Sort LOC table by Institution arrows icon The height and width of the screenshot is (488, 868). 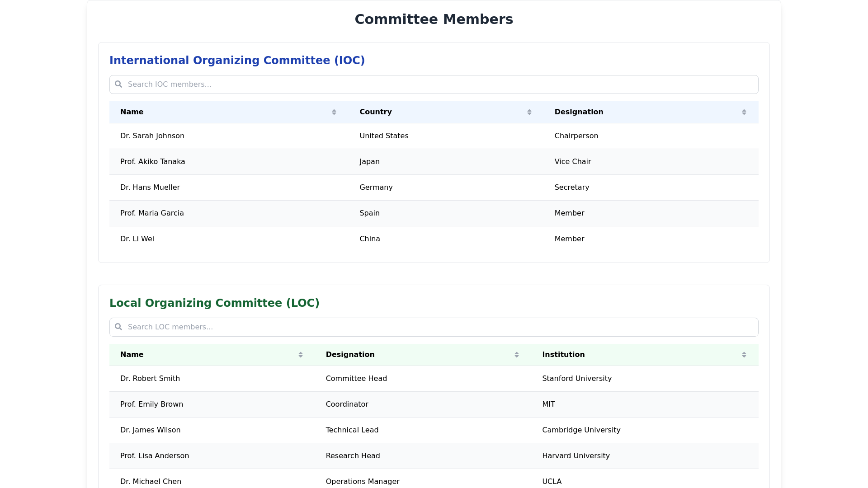744,355
